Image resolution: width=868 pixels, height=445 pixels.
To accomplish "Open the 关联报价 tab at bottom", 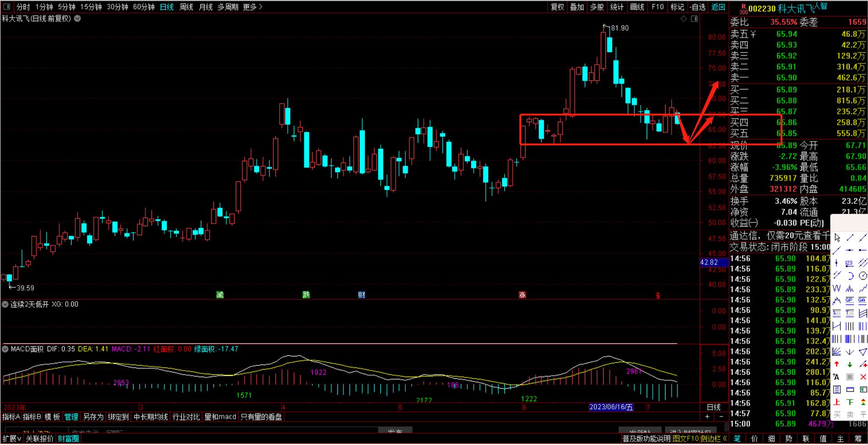I will 39,439.
